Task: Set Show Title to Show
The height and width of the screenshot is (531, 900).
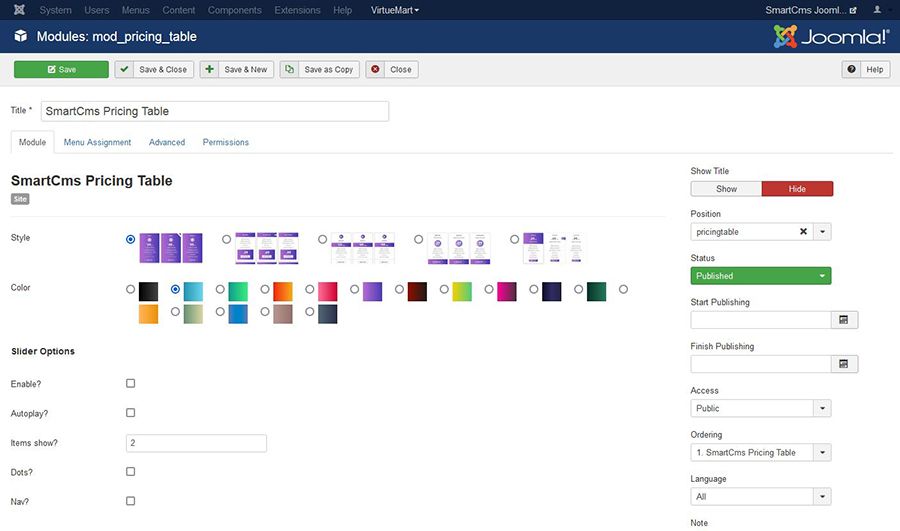Action: coord(726,189)
